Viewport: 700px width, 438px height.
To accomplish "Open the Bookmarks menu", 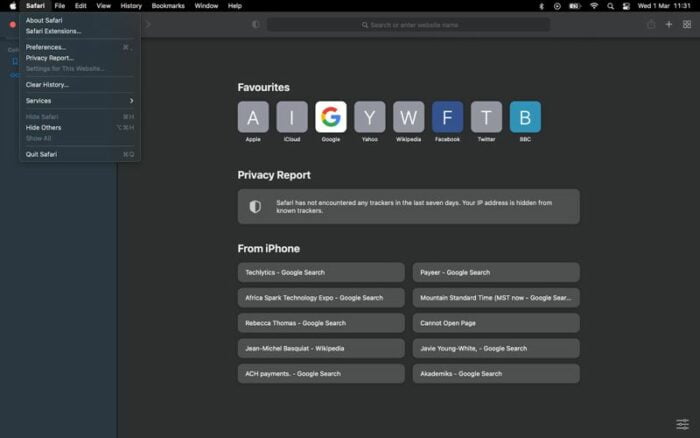I will pos(168,6).
